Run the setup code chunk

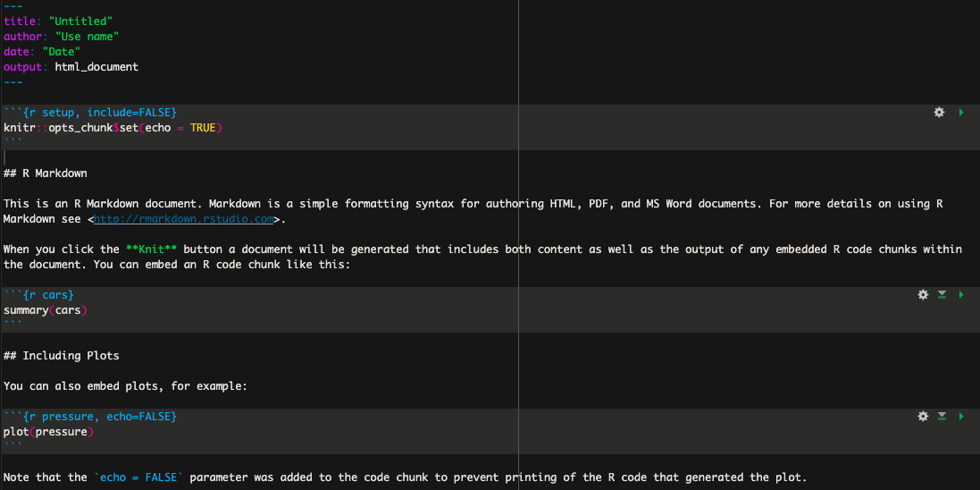pyautogui.click(x=960, y=113)
